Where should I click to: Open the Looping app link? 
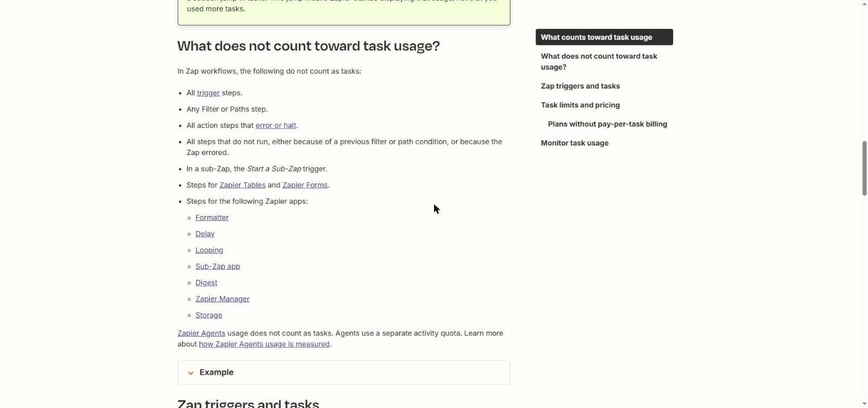[209, 250]
